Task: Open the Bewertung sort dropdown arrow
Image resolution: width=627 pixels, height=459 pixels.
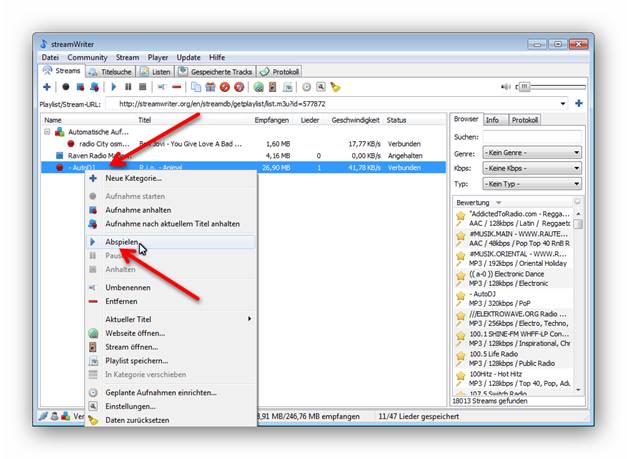Action: tap(499, 203)
